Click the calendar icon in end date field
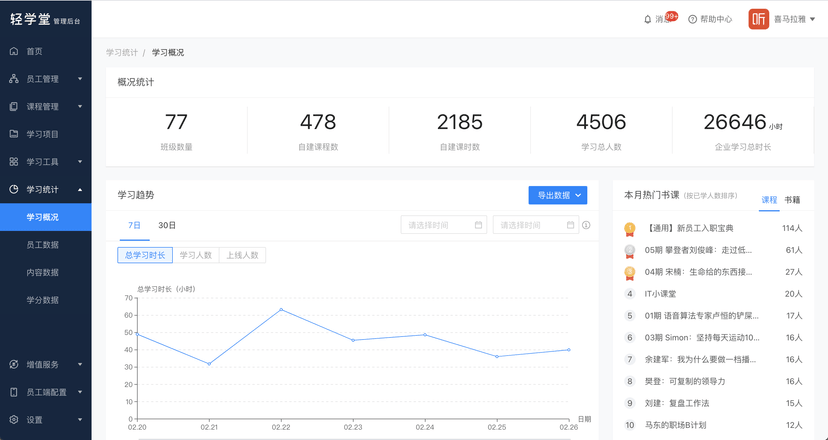828x440 pixels. click(x=570, y=225)
